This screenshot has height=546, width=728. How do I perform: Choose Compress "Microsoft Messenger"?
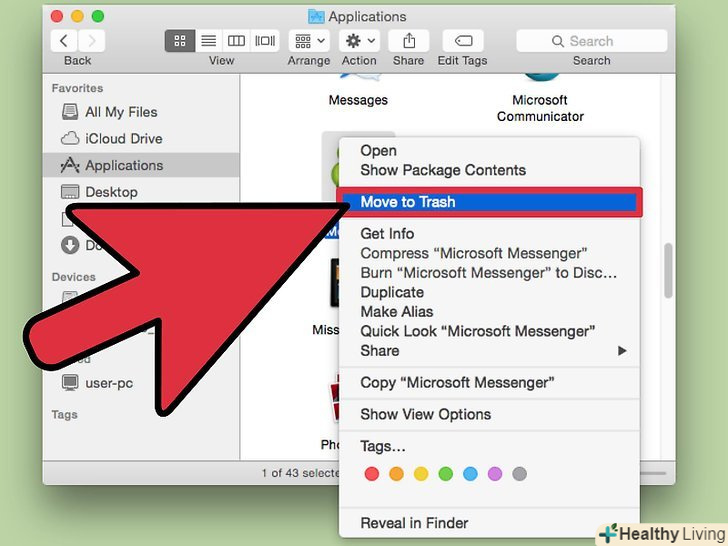point(490,254)
